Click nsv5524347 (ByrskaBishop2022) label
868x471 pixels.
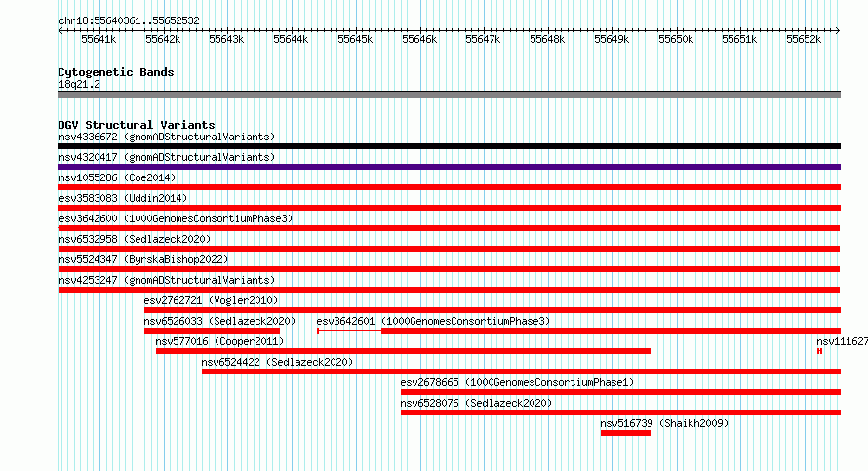pyautogui.click(x=143, y=259)
